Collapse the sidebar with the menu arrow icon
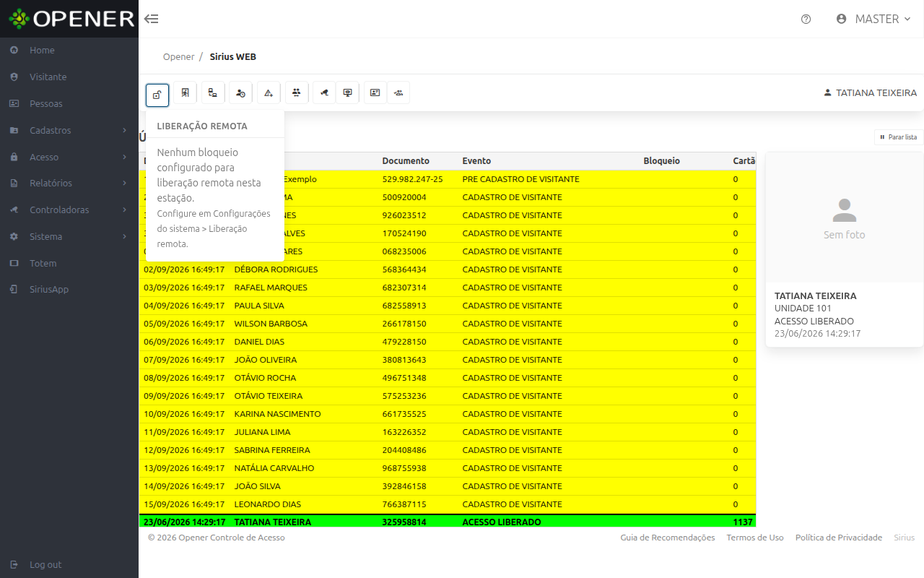Image resolution: width=924 pixels, height=578 pixels. point(152,19)
